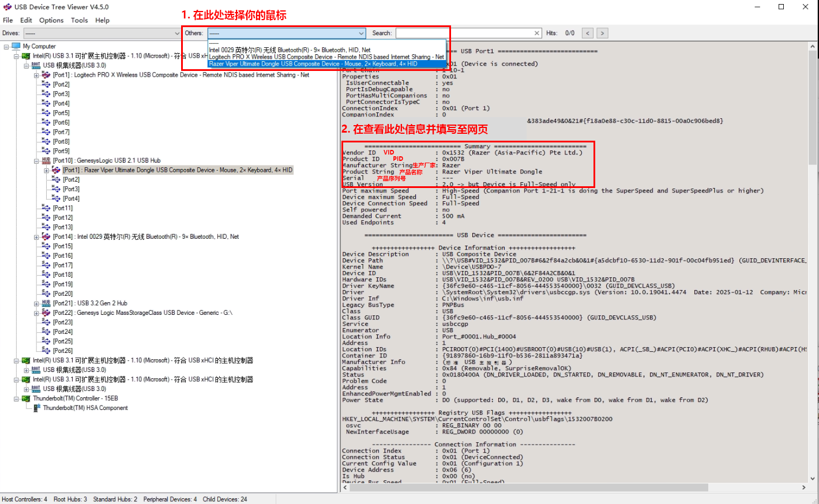Viewport: 819px width, 504px height.
Task: Expand the Razer Viper Ultimate Dongle node
Action: point(46,170)
